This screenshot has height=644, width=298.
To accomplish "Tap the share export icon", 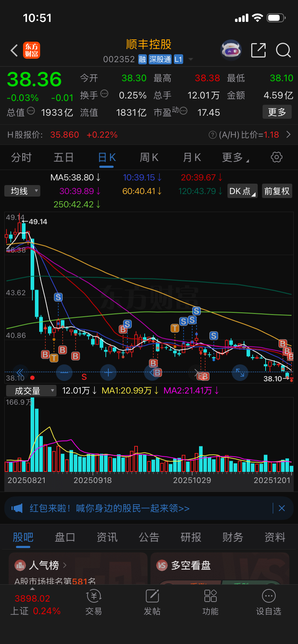I will coord(258,50).
